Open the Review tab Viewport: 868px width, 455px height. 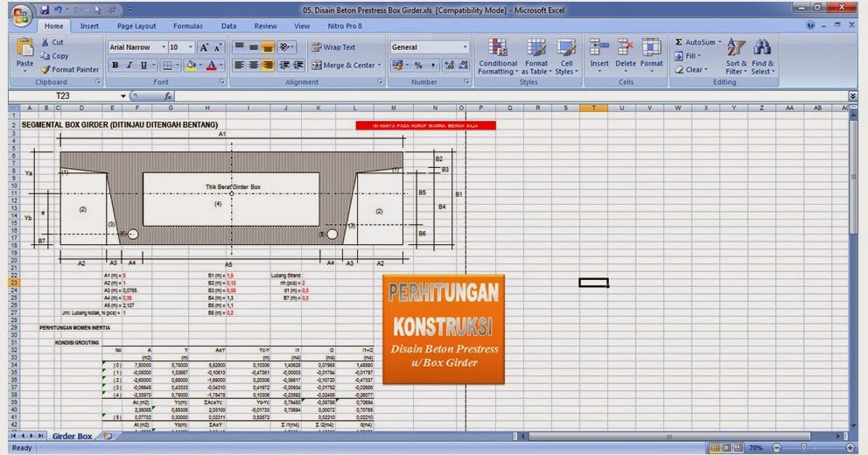coord(265,26)
